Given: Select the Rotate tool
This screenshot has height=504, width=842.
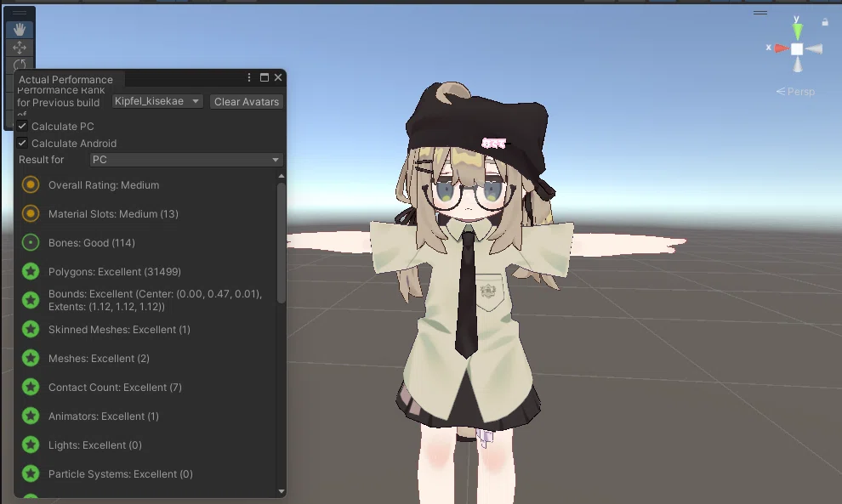Looking at the screenshot, I should (20, 65).
